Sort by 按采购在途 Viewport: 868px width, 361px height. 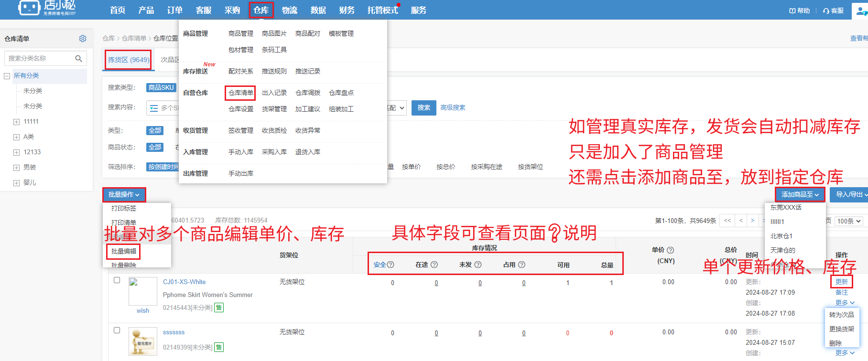tap(487, 167)
